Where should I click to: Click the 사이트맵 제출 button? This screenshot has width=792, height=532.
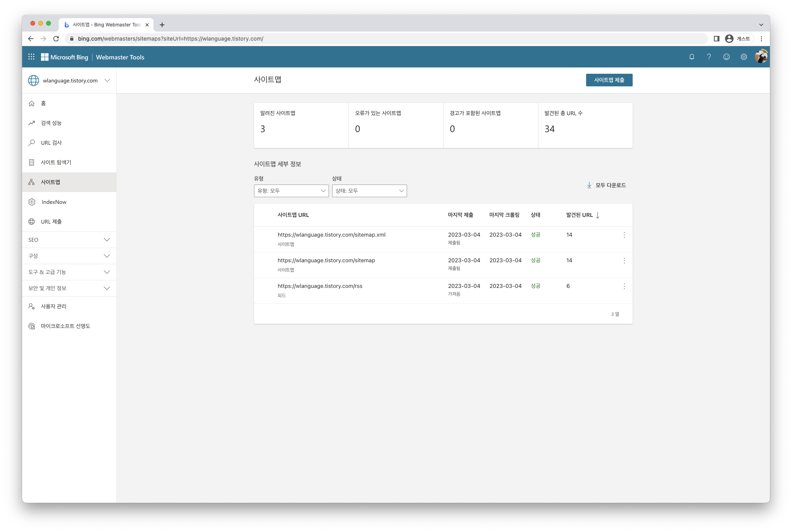609,80
